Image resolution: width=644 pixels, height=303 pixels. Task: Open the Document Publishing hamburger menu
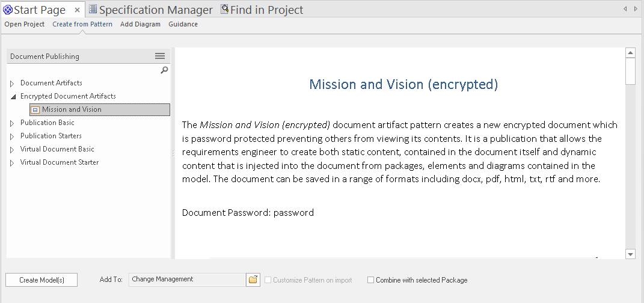pyautogui.click(x=160, y=56)
